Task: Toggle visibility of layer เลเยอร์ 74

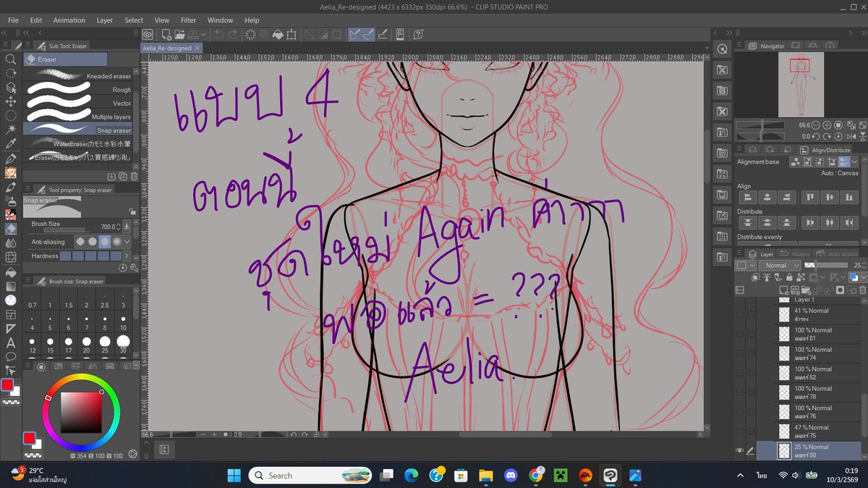Action: coord(740,353)
